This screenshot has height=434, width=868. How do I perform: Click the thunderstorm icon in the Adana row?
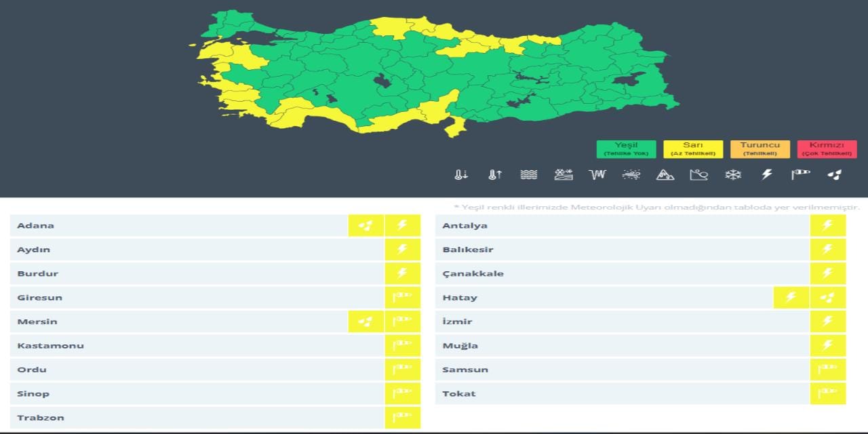403,225
